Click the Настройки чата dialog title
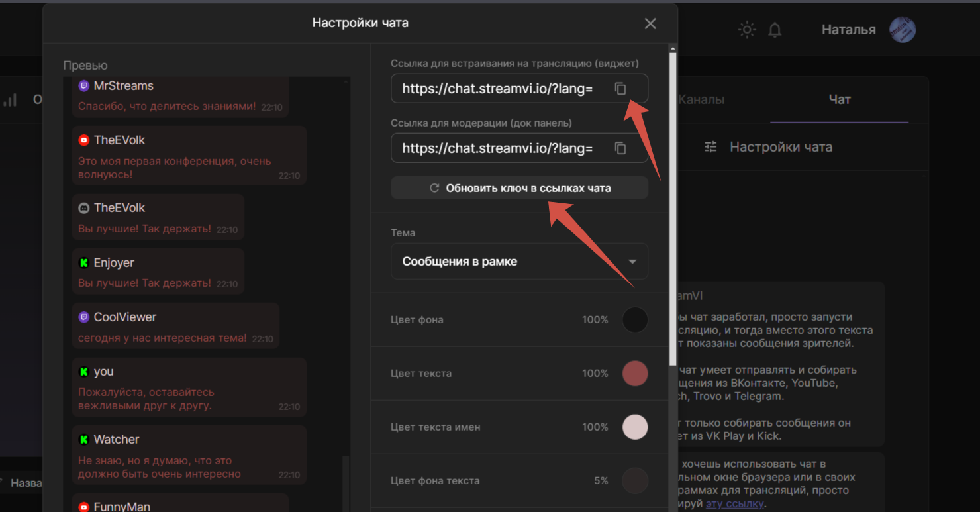This screenshot has width=980, height=512. (360, 23)
